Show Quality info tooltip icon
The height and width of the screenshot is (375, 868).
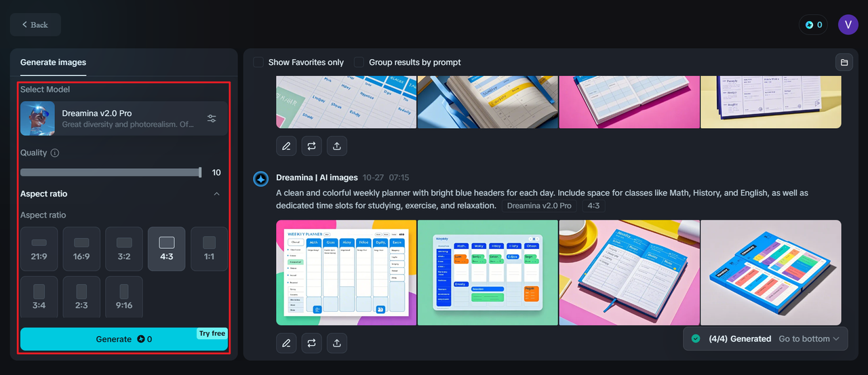click(x=55, y=153)
